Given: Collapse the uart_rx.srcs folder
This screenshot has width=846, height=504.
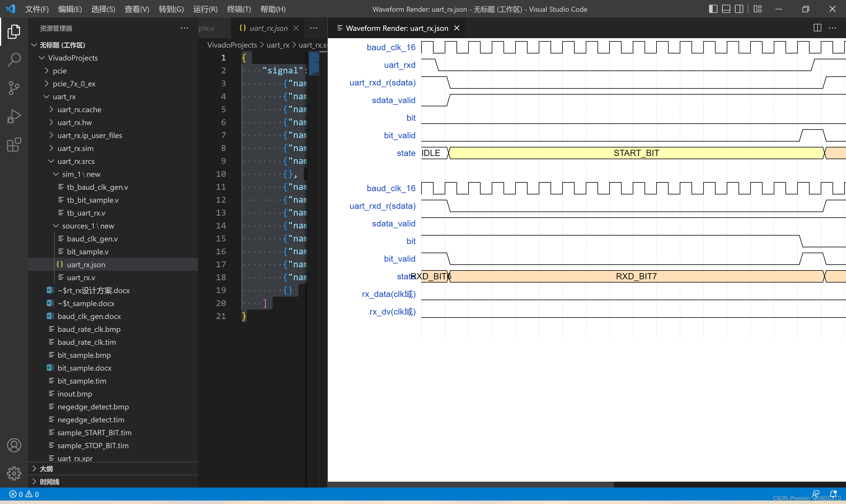Looking at the screenshot, I should pyautogui.click(x=76, y=161).
